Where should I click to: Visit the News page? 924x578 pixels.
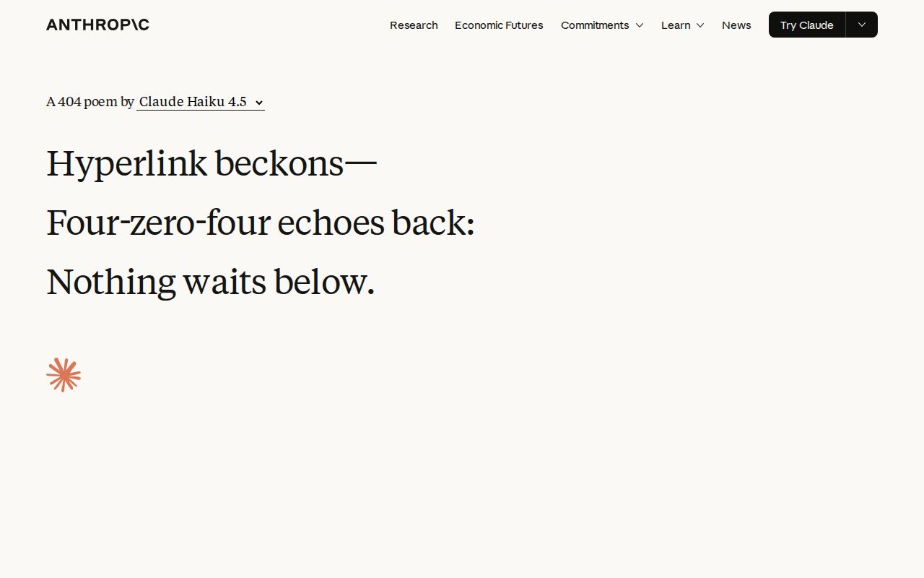tap(736, 25)
